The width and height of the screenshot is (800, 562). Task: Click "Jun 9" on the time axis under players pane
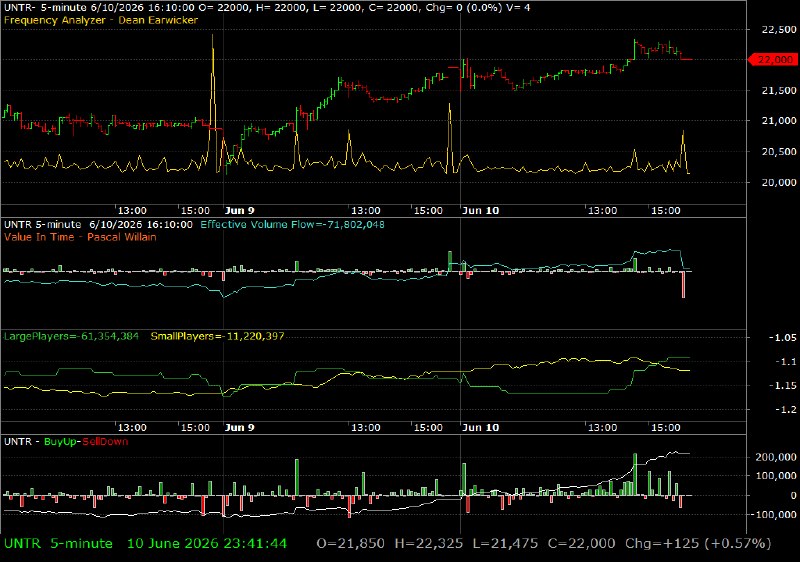pos(239,427)
